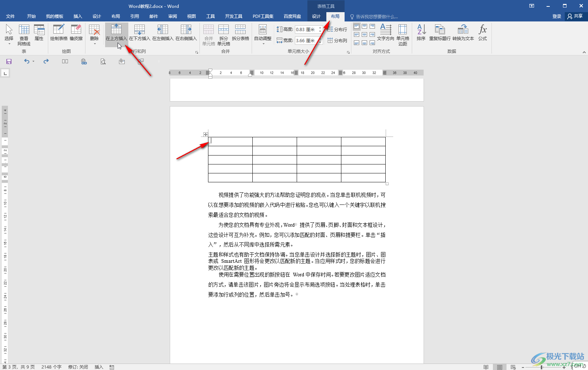
Task: Open the PDF工具集 tab
Action: click(263, 16)
